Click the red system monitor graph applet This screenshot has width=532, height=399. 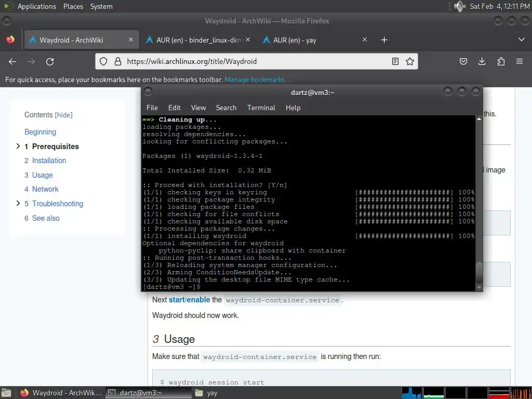499,393
